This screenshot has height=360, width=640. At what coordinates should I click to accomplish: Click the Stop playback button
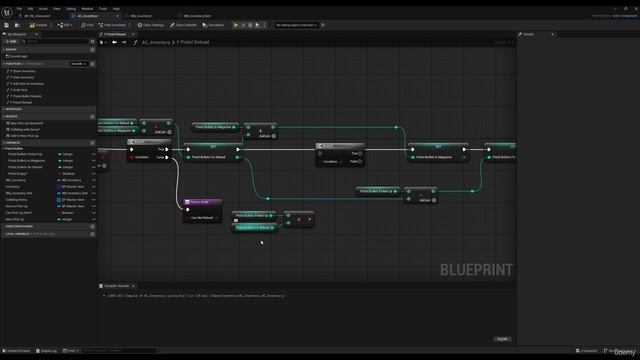(x=250, y=25)
